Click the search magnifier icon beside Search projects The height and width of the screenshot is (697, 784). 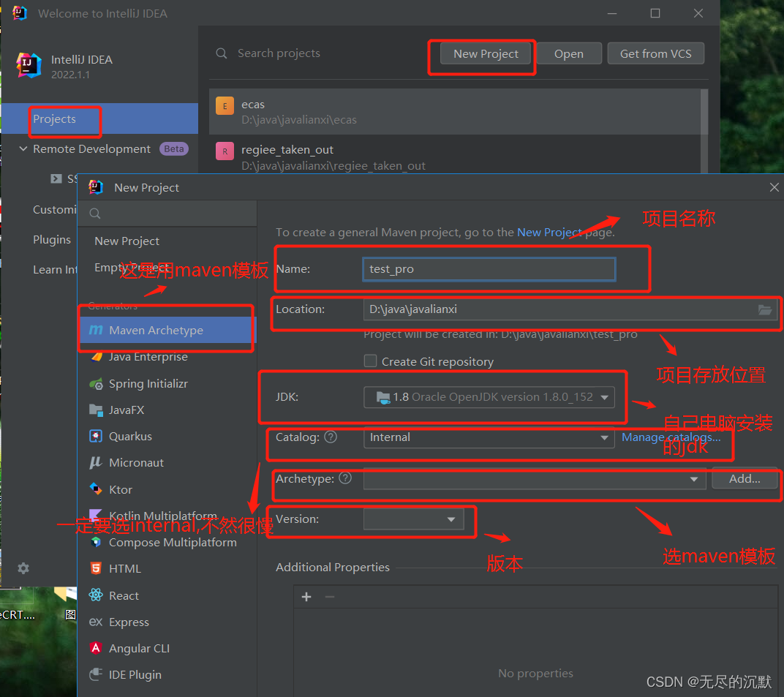pyautogui.click(x=221, y=53)
